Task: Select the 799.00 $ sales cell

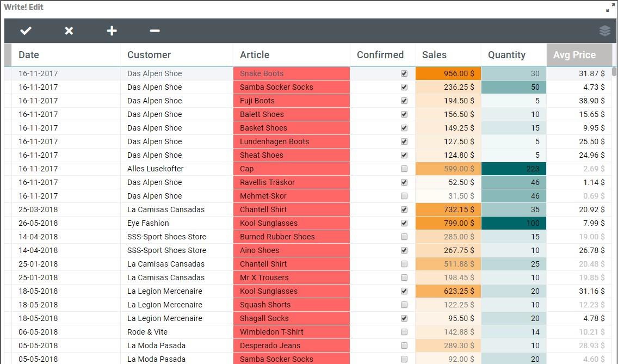Action: click(448, 223)
